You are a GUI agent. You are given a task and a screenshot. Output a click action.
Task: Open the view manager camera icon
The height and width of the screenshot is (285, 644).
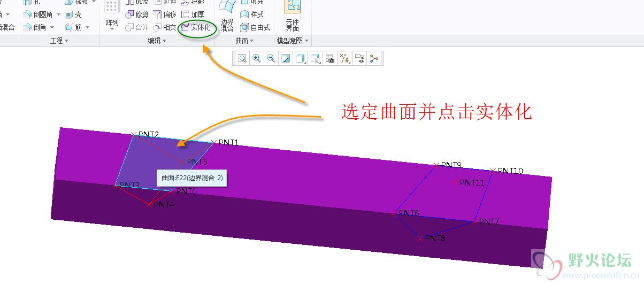(x=330, y=59)
